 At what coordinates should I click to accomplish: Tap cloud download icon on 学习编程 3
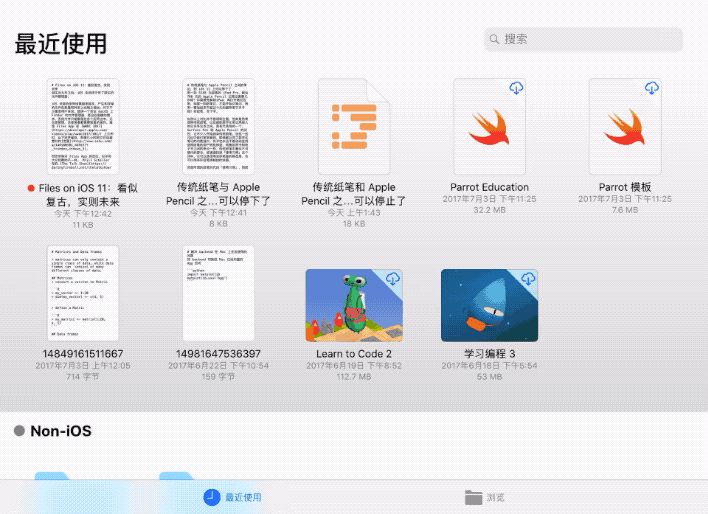pos(528,279)
